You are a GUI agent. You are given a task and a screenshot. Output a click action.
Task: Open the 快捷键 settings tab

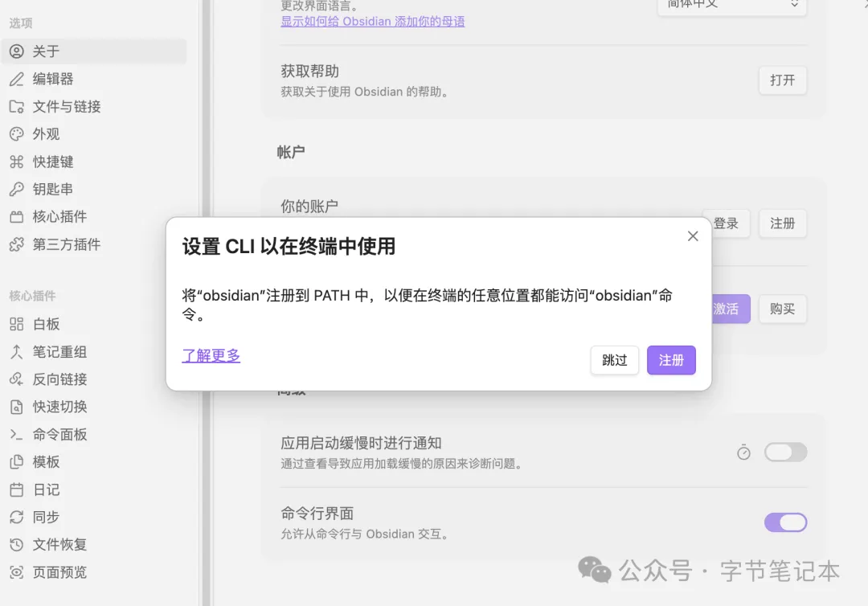[94, 162]
